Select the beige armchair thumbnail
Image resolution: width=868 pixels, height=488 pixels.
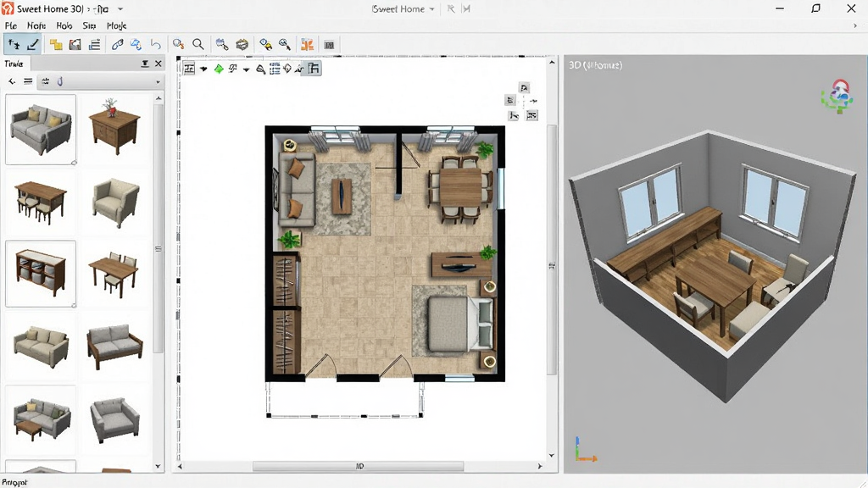[x=114, y=202]
